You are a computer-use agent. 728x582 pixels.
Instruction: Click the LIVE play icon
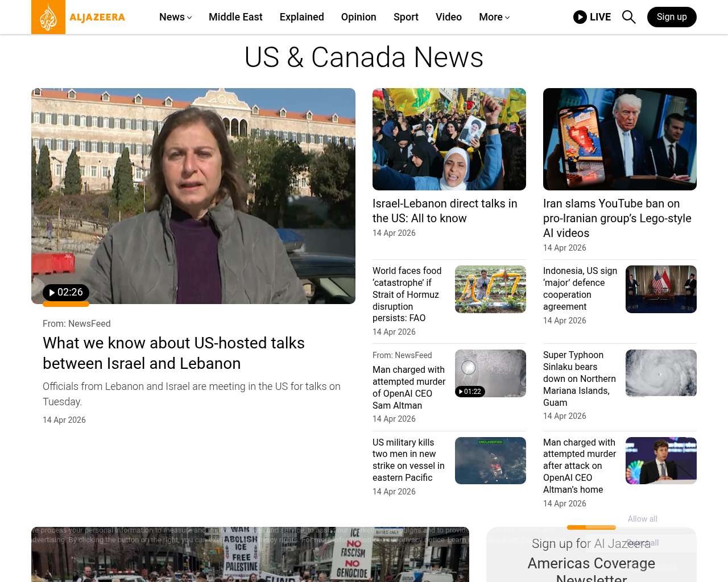(x=580, y=17)
